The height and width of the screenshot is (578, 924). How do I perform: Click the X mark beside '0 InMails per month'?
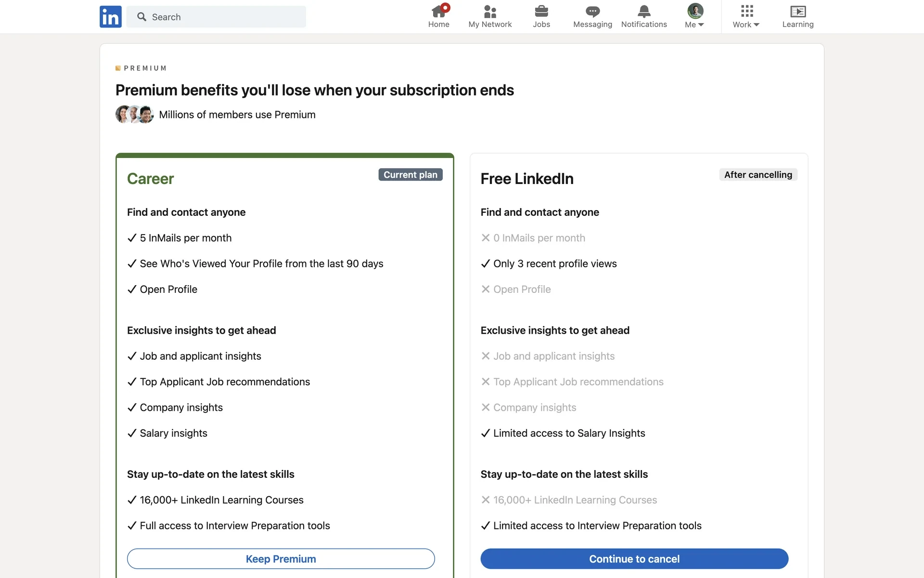click(x=486, y=238)
